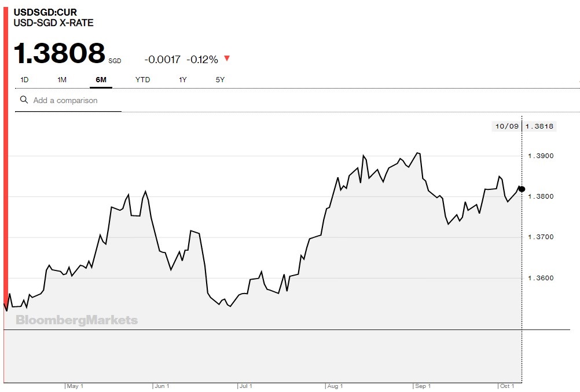This screenshot has height=392, width=580.
Task: Click the 1.3600 y-axis label
Action: (x=541, y=278)
